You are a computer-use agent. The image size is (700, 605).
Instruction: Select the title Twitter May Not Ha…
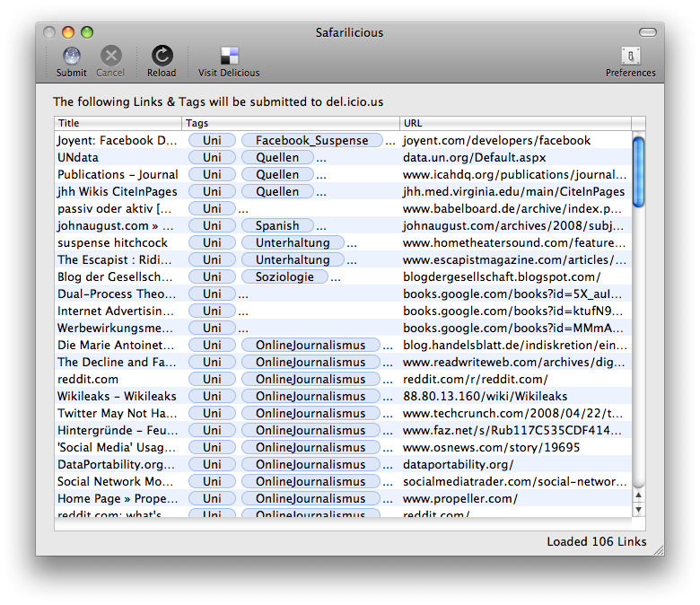coord(117,413)
